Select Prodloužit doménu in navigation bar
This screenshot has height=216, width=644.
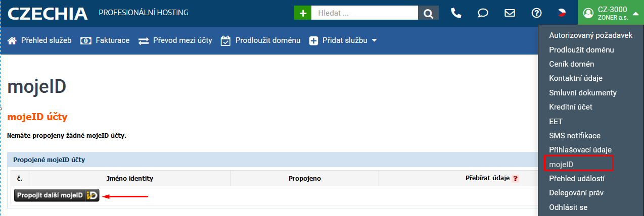(261, 40)
